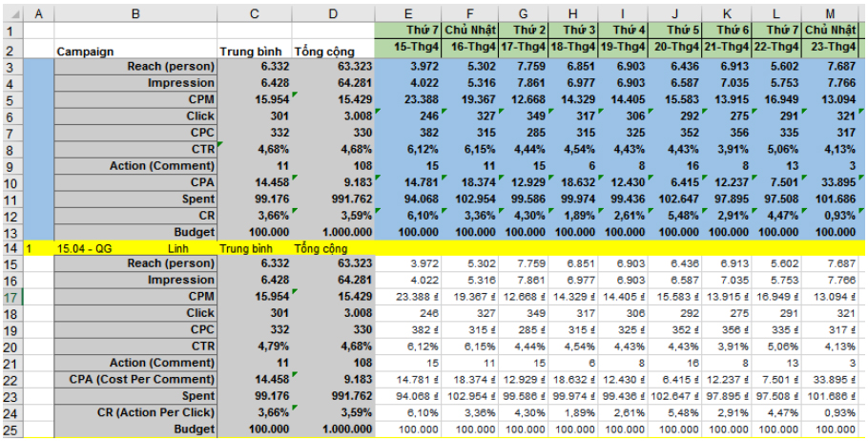The width and height of the screenshot is (868, 441).
Task: Click the Linh cell in row 14
Action: (x=177, y=248)
